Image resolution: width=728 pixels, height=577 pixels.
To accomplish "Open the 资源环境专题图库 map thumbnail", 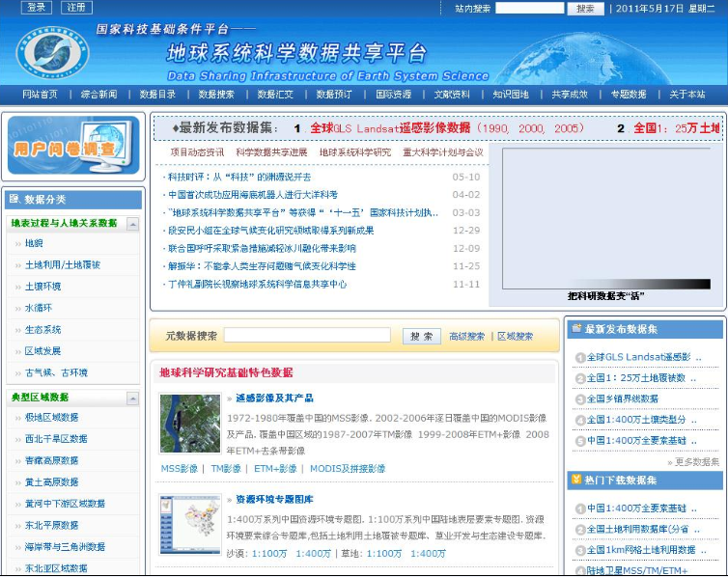I will pyautogui.click(x=190, y=525).
